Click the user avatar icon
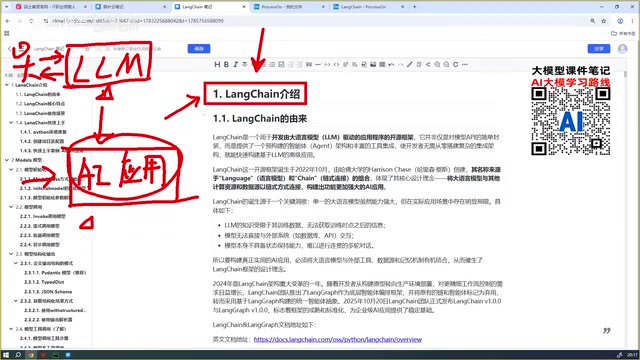The image size is (640, 360). coord(622,49)
